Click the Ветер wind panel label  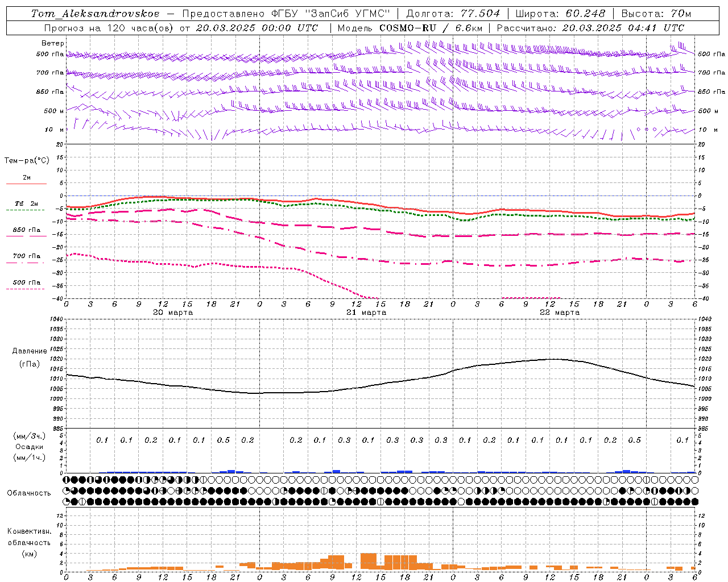53,43
